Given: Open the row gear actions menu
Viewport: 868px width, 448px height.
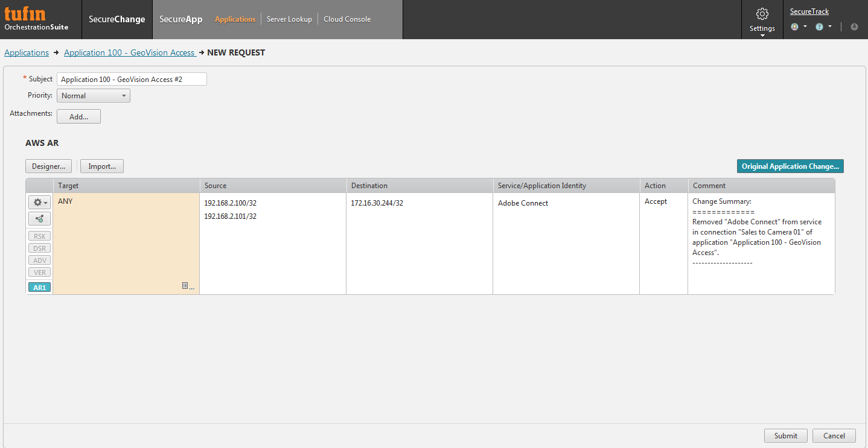Looking at the screenshot, I should click(39, 203).
